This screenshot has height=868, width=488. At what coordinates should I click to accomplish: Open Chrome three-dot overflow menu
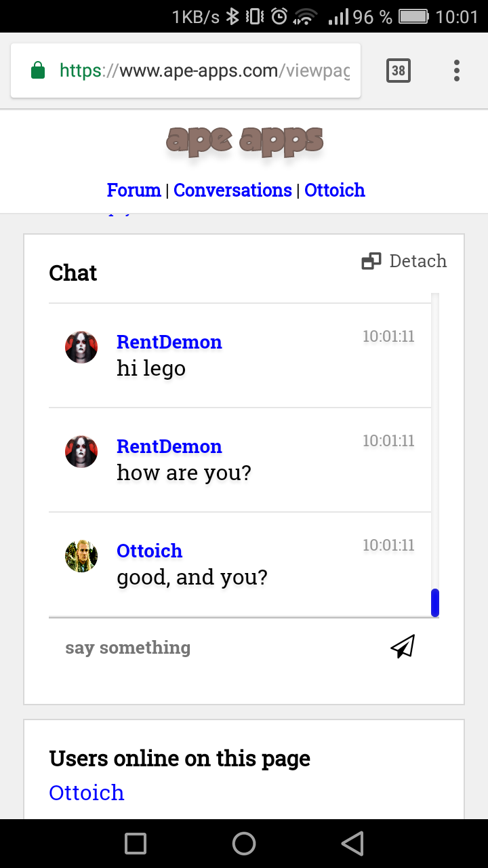tap(457, 71)
